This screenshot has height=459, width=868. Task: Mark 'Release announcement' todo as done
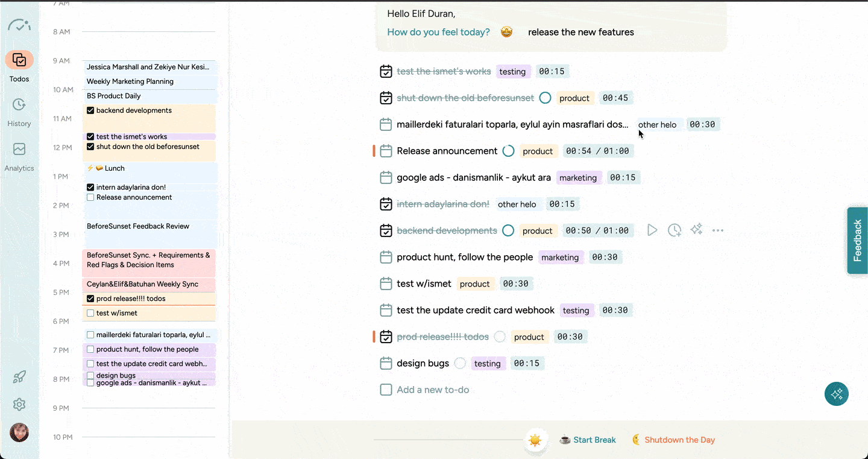pos(386,151)
